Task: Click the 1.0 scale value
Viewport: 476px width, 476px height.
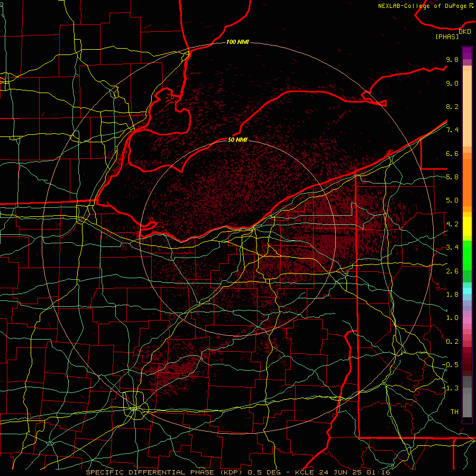Action: [452, 318]
